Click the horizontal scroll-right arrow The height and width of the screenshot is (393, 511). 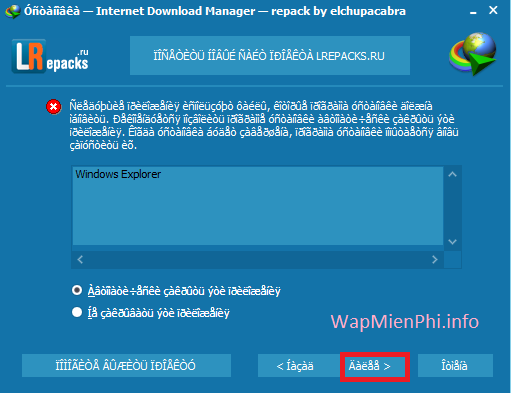[435, 260]
